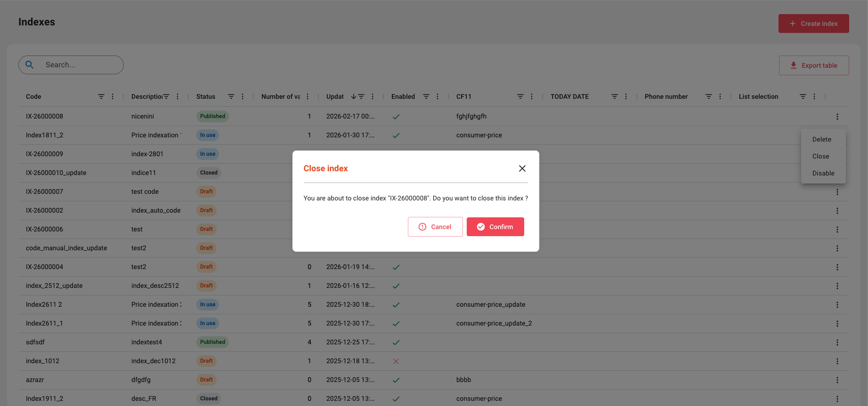The width and height of the screenshot is (868, 406).
Task: Click Published status badge of nicenini
Action: coord(212,116)
